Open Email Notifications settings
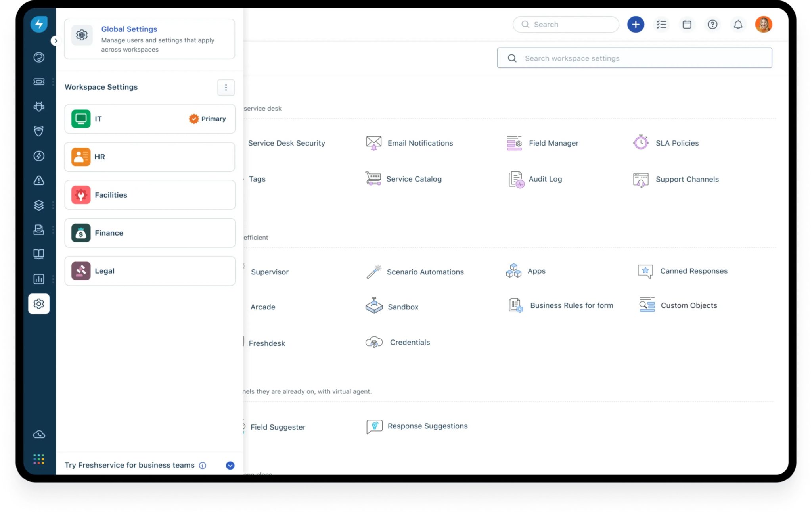This screenshot has width=812, height=514. pos(410,143)
